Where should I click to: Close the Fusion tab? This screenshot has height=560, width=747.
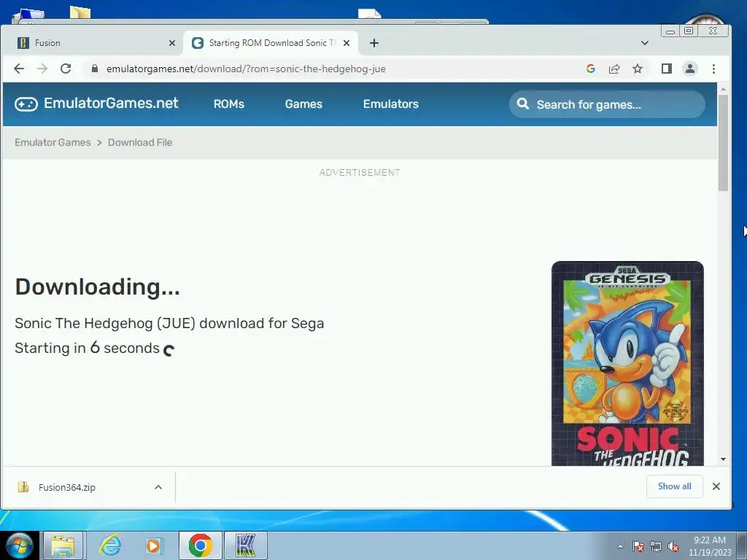(x=172, y=43)
